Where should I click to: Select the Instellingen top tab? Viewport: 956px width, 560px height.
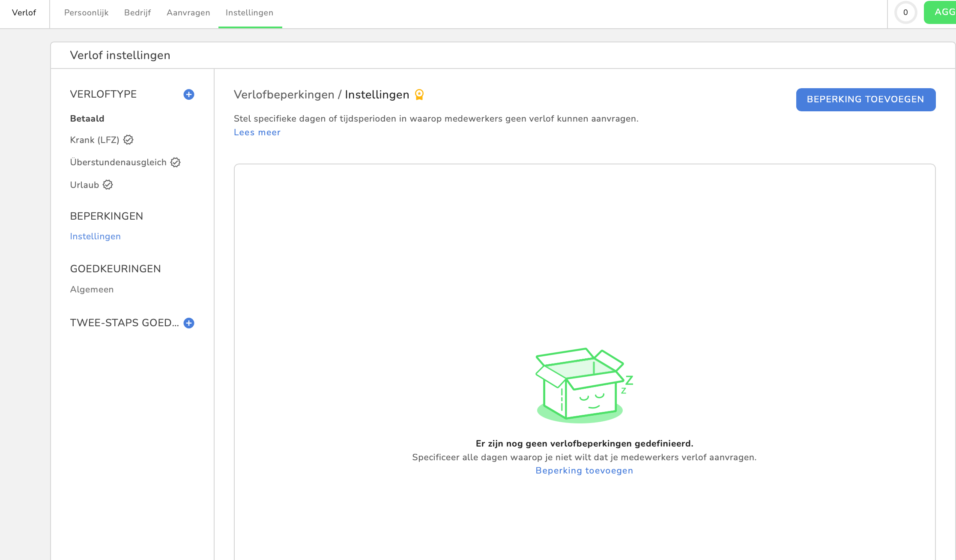(x=249, y=13)
